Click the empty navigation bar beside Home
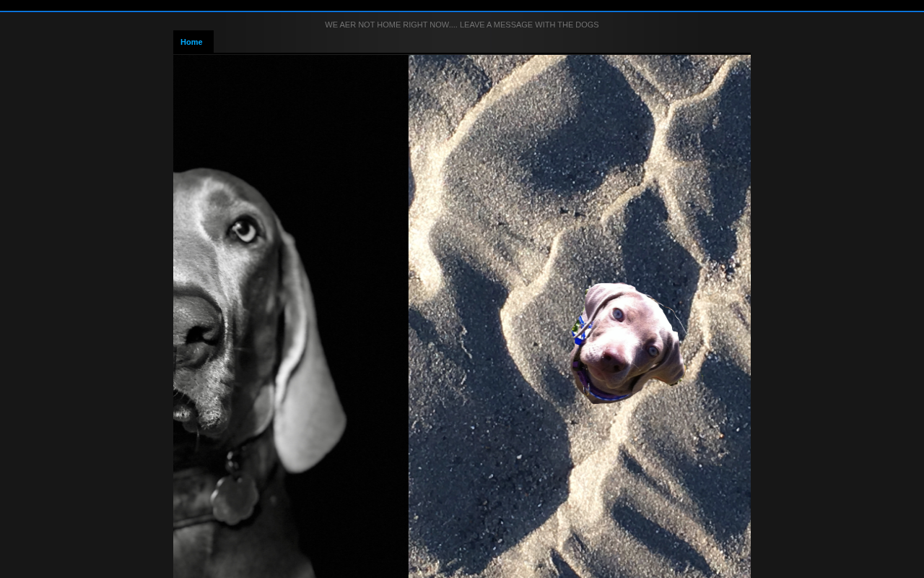Viewport: 924px width, 578px height. coord(482,42)
